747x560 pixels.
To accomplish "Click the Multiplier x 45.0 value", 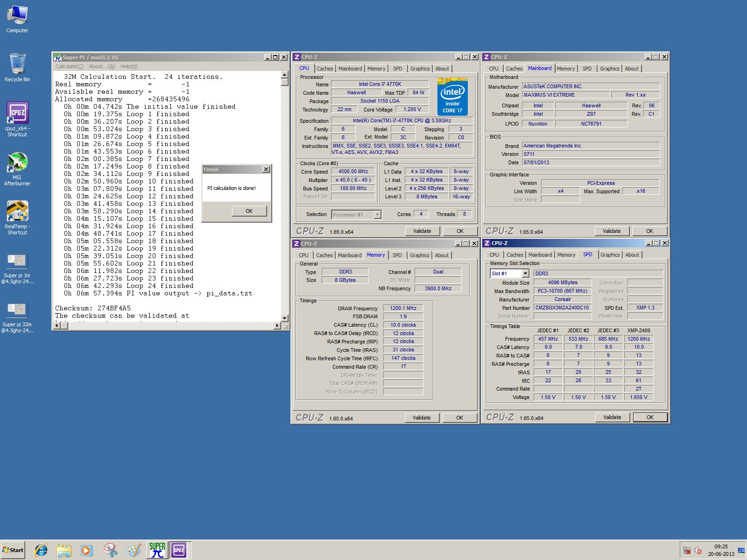I will coord(353,180).
